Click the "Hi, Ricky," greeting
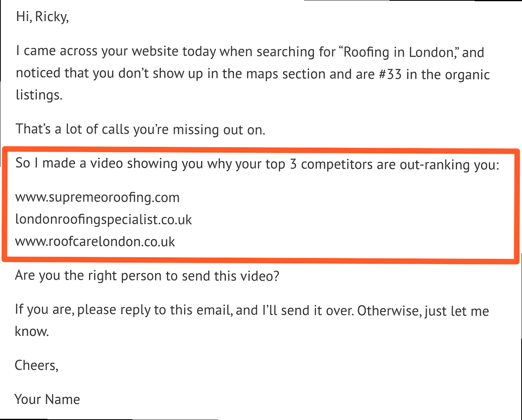 tap(42, 17)
